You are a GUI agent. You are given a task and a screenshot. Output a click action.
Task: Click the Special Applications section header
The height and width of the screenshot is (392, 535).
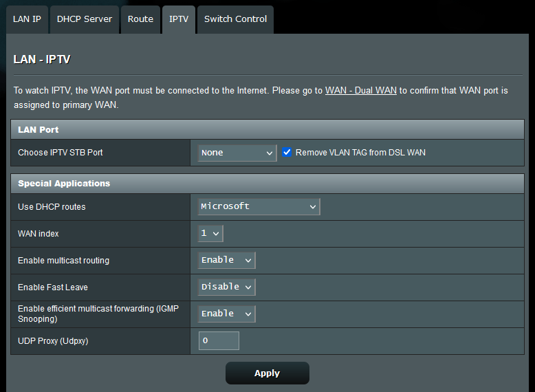[64, 184]
